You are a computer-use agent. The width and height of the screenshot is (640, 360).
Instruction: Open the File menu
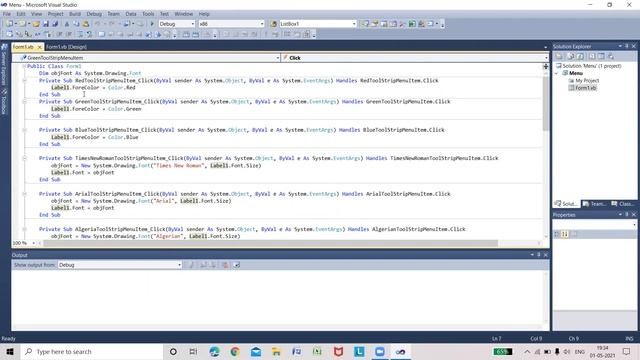click(x=7, y=14)
